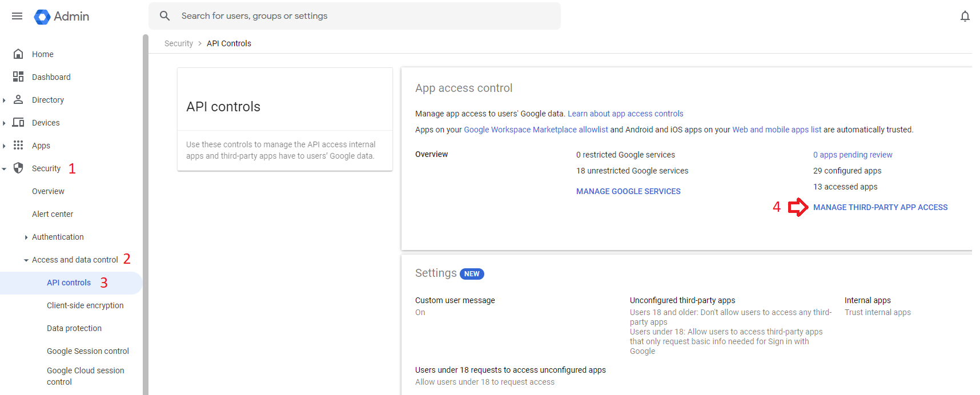
Task: Click 29 configured apps text
Action: pos(847,171)
